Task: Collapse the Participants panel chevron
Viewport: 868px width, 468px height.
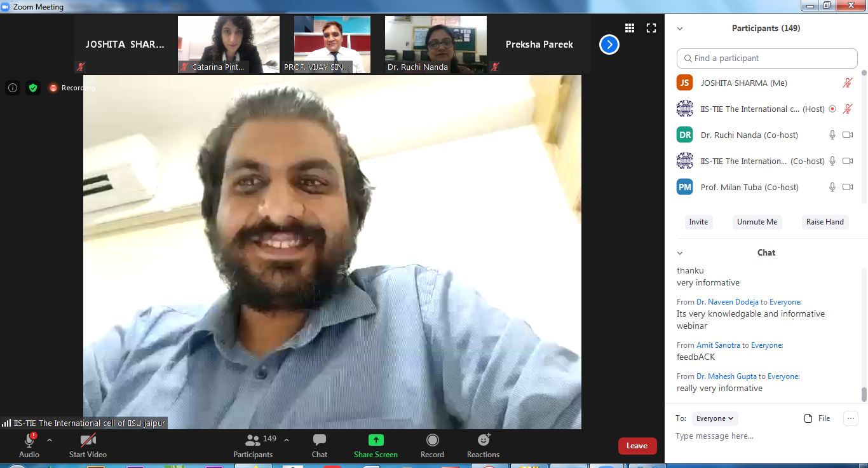Action: point(680,29)
